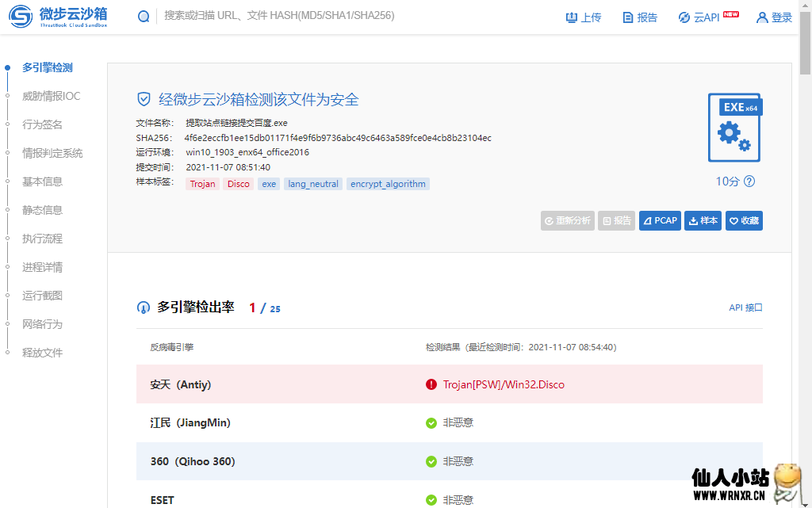Click the green check in ESET row
812x508 pixels.
coord(431,500)
